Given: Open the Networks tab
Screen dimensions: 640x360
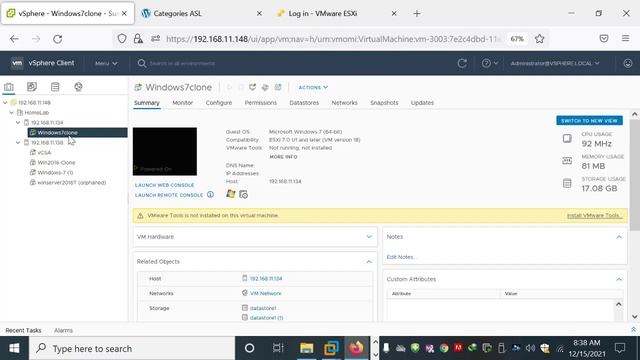Looking at the screenshot, I should [x=344, y=103].
